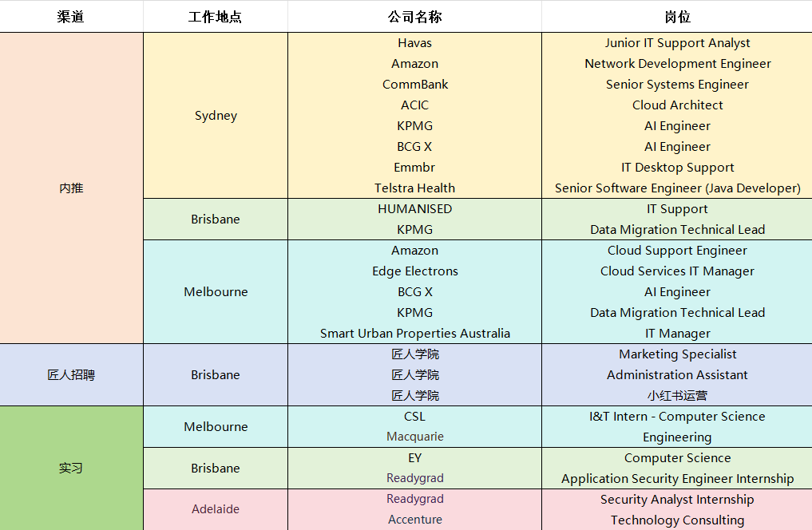812x530 pixels.
Task: Click 小红书运营 position
Action: [x=677, y=395]
